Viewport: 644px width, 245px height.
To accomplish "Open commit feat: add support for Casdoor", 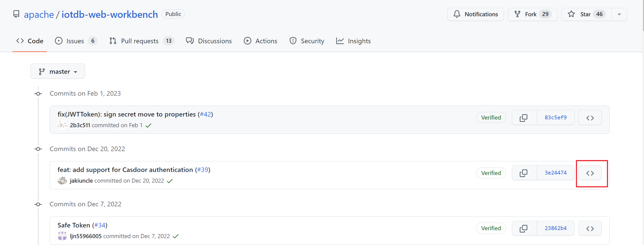I will pos(125,170).
